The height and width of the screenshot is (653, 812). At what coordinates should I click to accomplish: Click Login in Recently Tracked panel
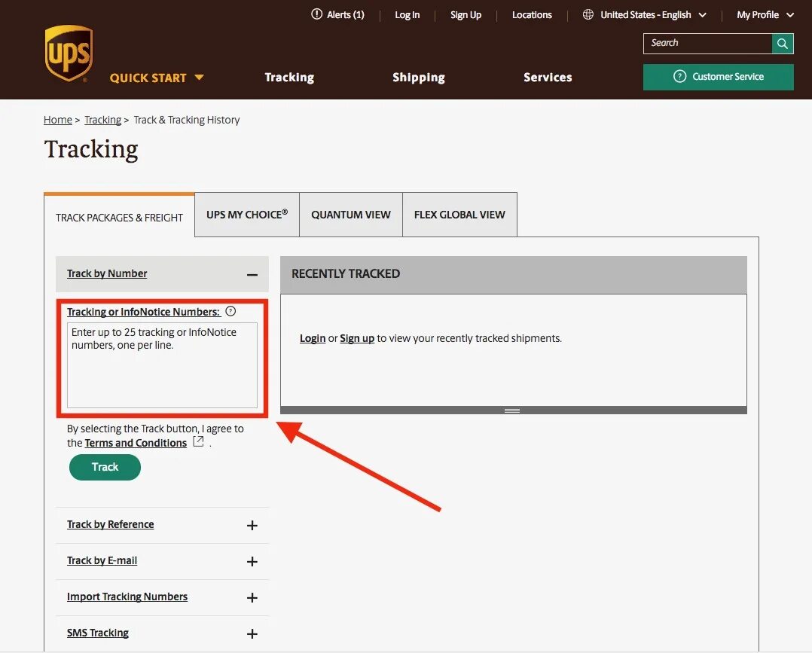click(x=313, y=338)
